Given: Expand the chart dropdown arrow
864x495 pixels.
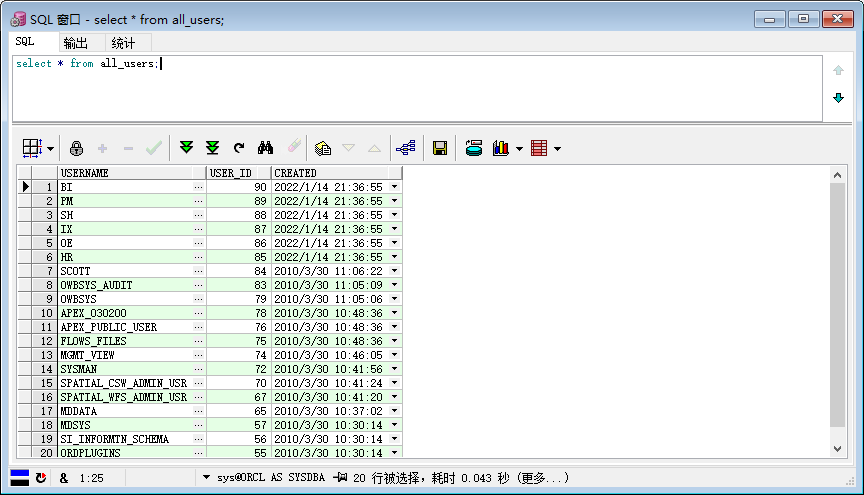Looking at the screenshot, I should (519, 148).
